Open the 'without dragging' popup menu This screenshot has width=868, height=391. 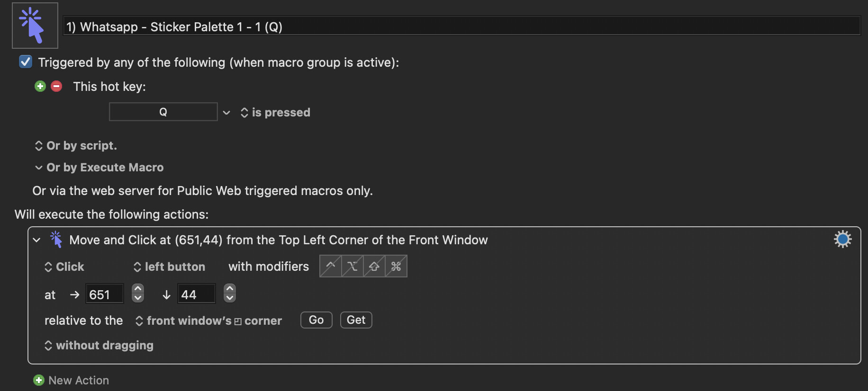coord(99,346)
